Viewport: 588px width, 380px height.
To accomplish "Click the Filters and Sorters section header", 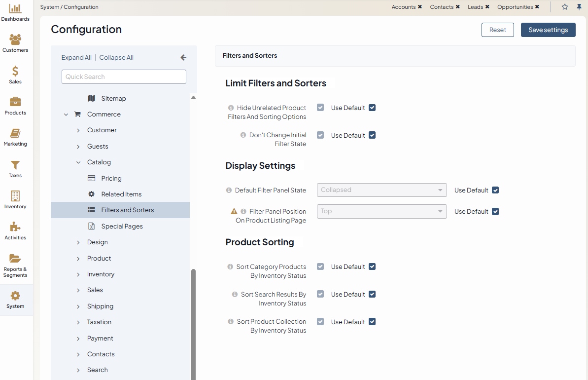I will click(395, 56).
